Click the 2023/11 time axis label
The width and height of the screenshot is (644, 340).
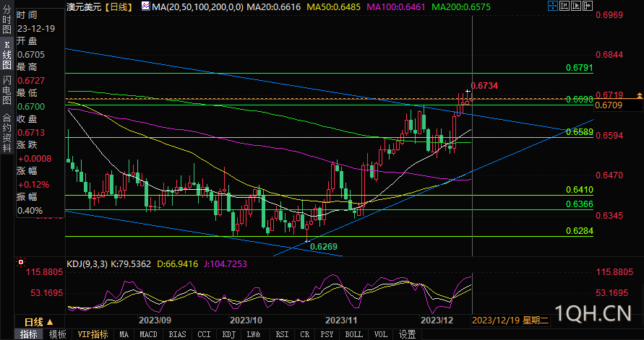tap(341, 320)
